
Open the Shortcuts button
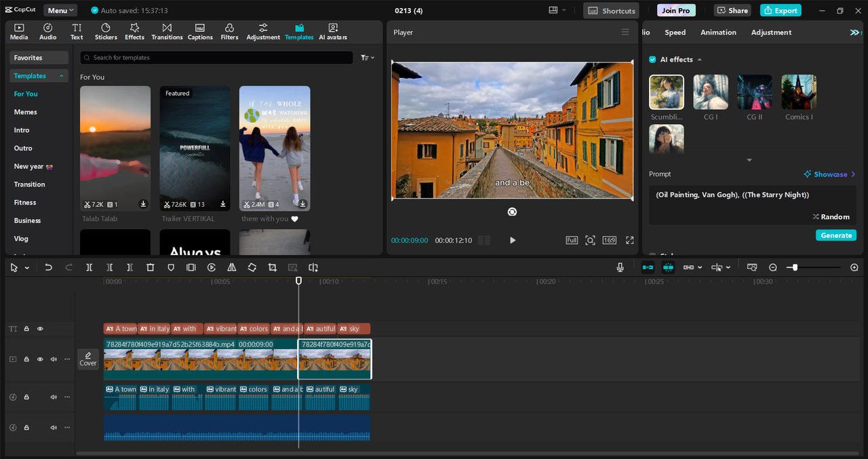tap(611, 11)
